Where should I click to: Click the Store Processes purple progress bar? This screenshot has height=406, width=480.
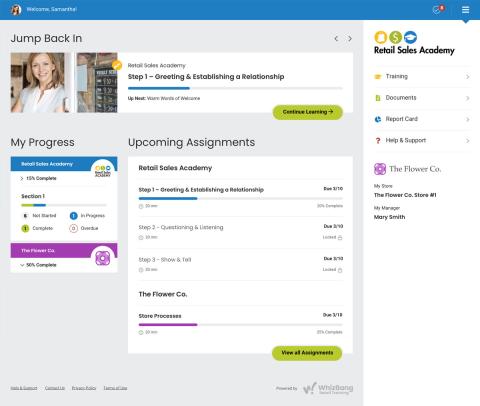click(240, 325)
